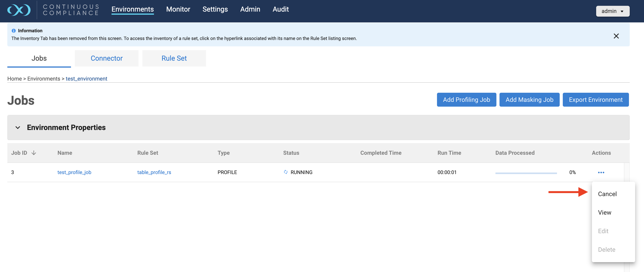This screenshot has height=272, width=644.
Task: Open the admin user dropdown
Action: click(x=613, y=11)
